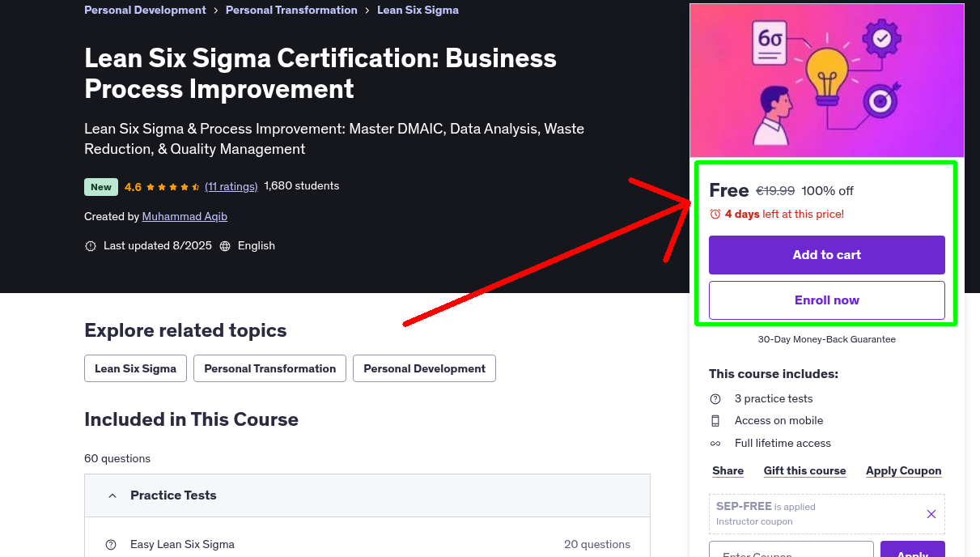
Task: Click the 100% off text
Action: 827,191
